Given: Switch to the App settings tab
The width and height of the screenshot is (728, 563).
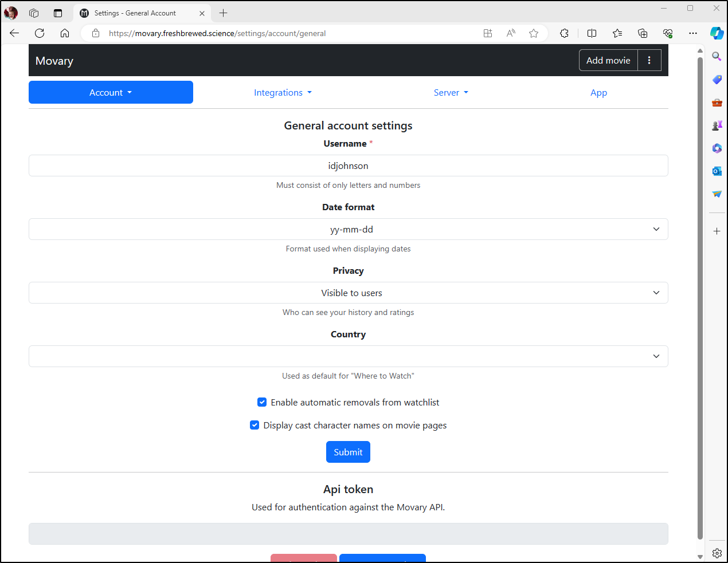Looking at the screenshot, I should coord(598,92).
